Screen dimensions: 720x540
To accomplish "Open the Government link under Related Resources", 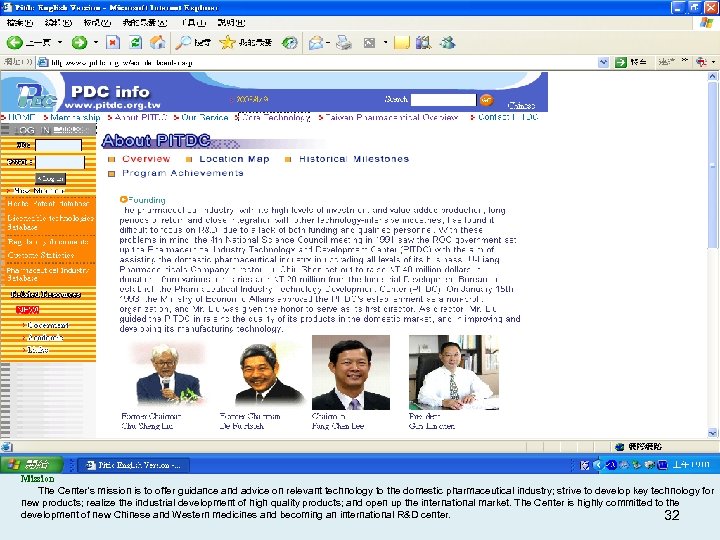I will (48, 325).
